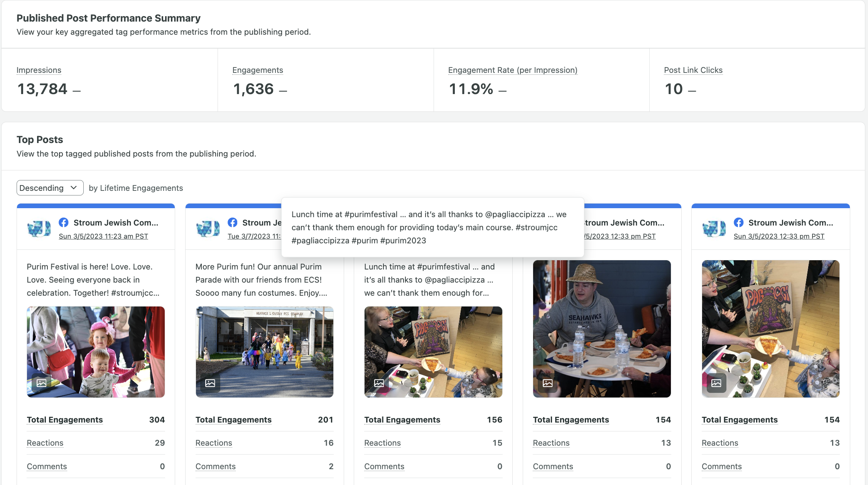Click Stroum JCC profile avatar on last card

[714, 229]
